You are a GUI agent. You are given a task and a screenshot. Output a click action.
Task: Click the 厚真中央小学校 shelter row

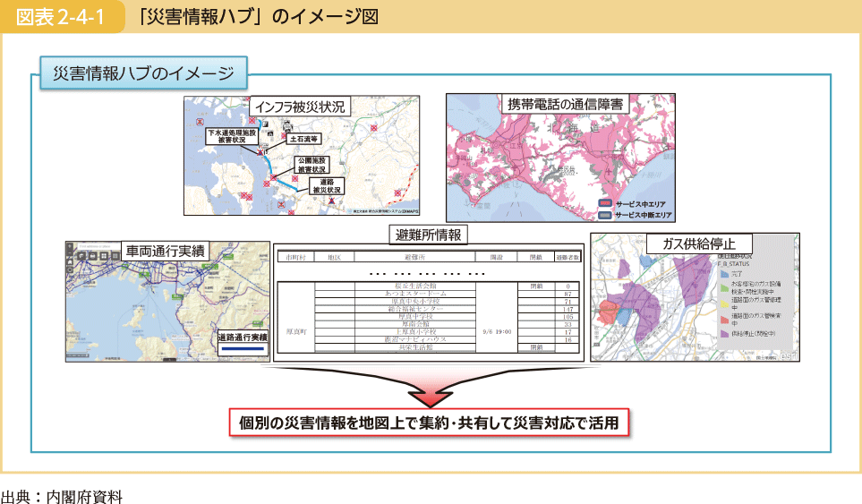coord(415,302)
